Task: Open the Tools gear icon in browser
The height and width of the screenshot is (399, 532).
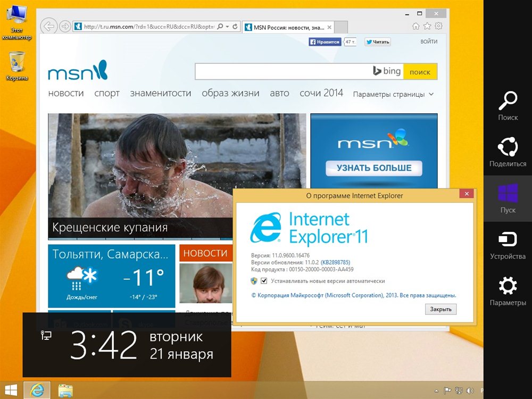Action: [x=439, y=26]
